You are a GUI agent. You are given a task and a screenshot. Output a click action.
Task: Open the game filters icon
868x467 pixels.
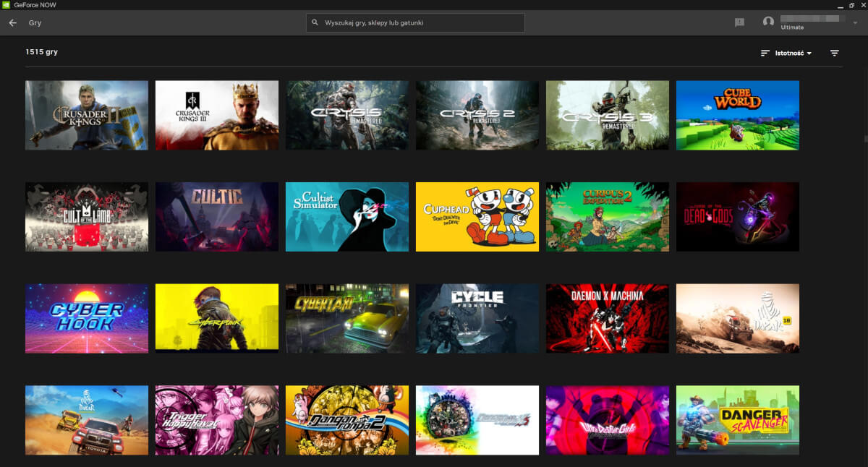tap(835, 53)
